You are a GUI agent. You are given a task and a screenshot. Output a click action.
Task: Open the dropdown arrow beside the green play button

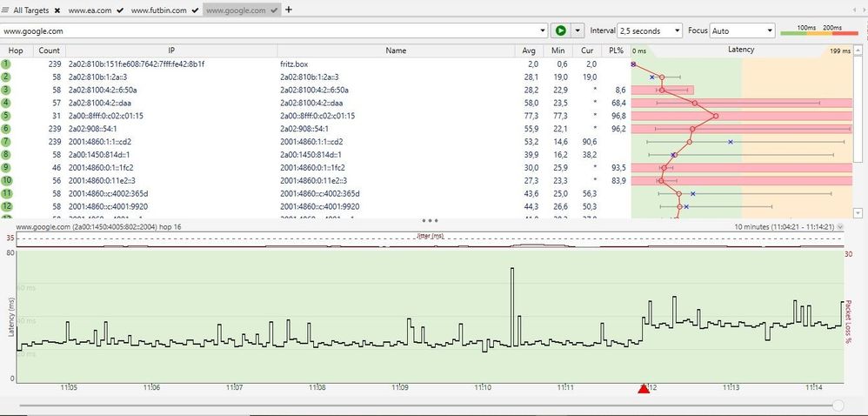[578, 30]
